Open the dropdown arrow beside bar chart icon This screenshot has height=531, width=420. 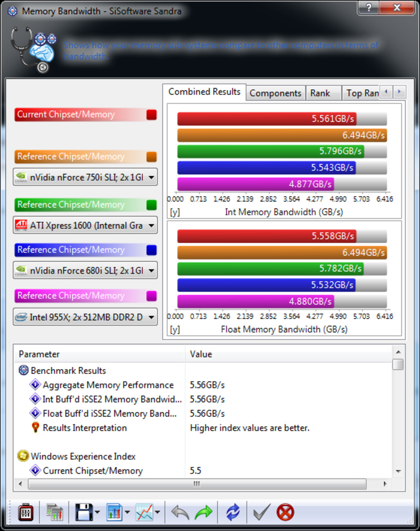coord(127,512)
